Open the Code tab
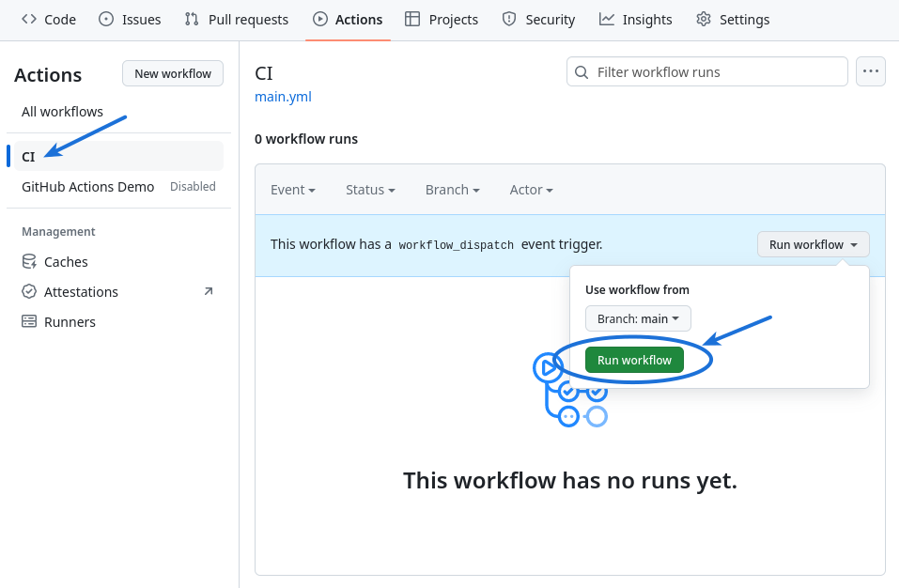Screen dimensions: 900x588 pos(49,20)
